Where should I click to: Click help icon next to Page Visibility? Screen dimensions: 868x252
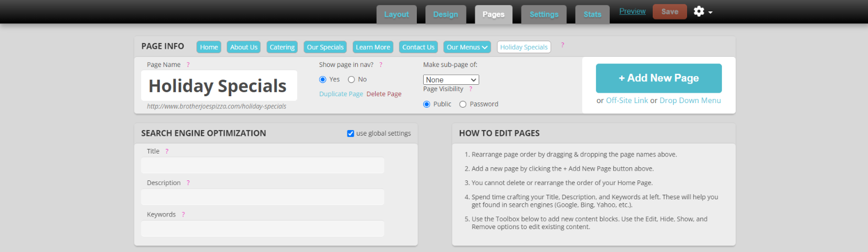[x=471, y=89]
